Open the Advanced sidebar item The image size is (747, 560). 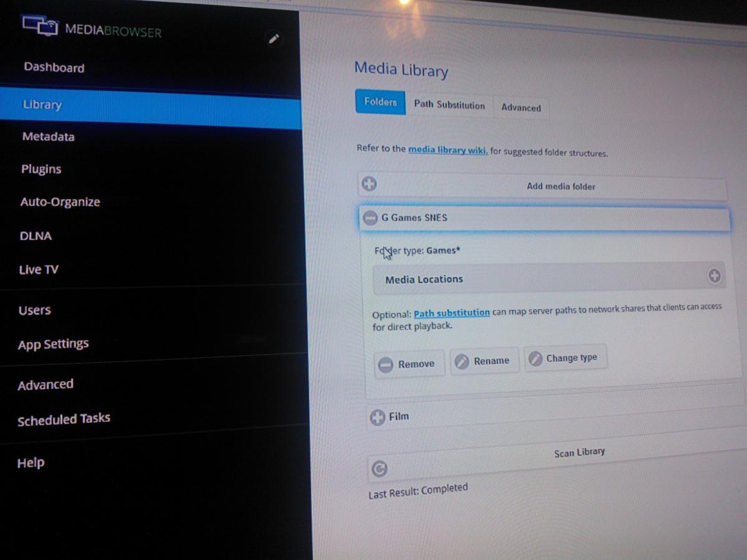pyautogui.click(x=45, y=385)
